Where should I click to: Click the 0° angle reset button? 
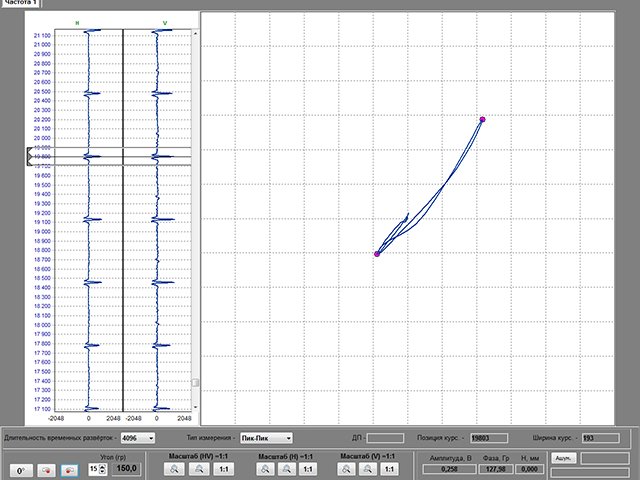(x=22, y=468)
